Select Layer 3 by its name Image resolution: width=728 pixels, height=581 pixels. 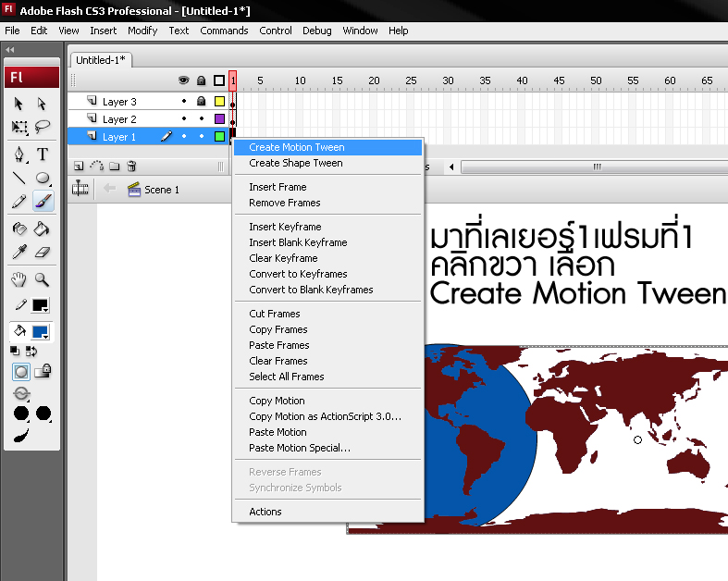pos(119,102)
